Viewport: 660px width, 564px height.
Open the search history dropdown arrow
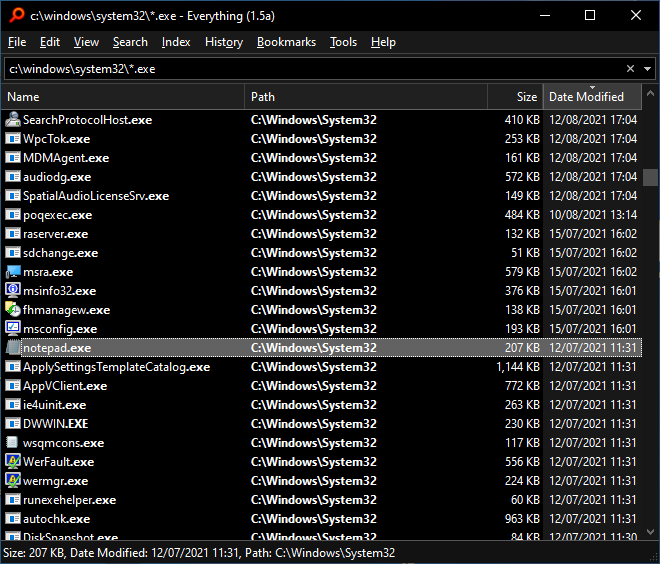647,69
